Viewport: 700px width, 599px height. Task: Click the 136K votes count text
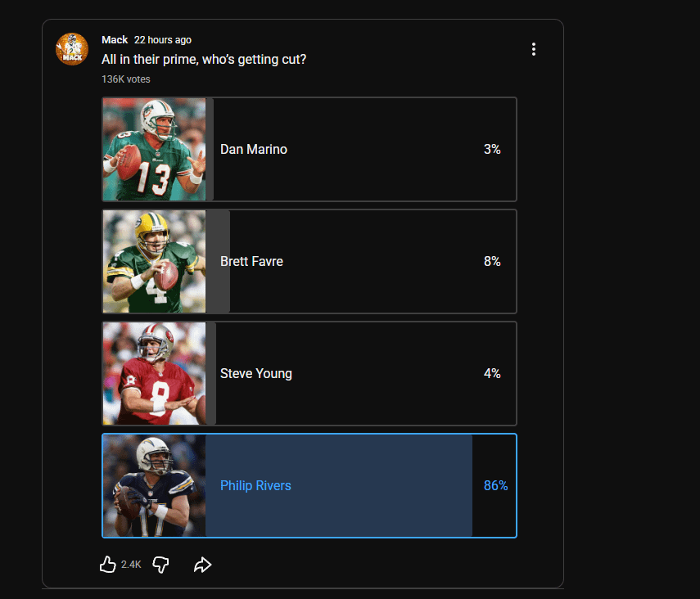coord(126,79)
